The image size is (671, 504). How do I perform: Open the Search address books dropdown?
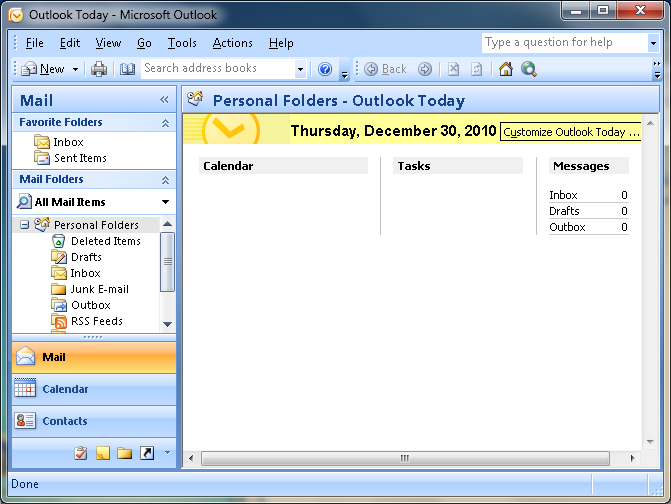tap(300, 69)
